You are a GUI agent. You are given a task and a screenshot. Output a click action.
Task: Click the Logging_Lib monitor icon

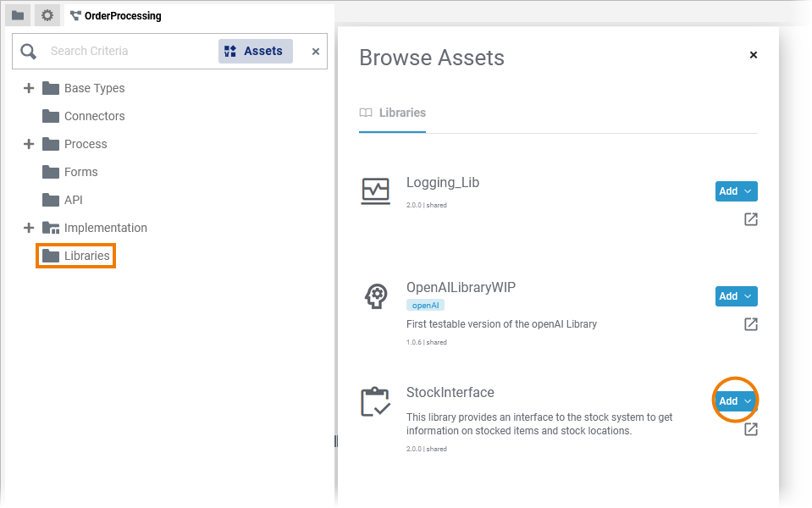[x=375, y=190]
